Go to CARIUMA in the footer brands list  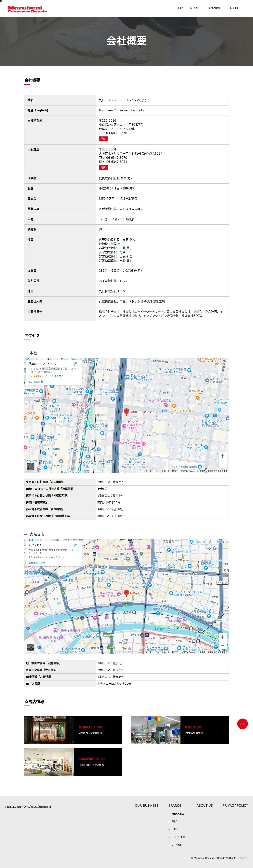[x=178, y=844]
